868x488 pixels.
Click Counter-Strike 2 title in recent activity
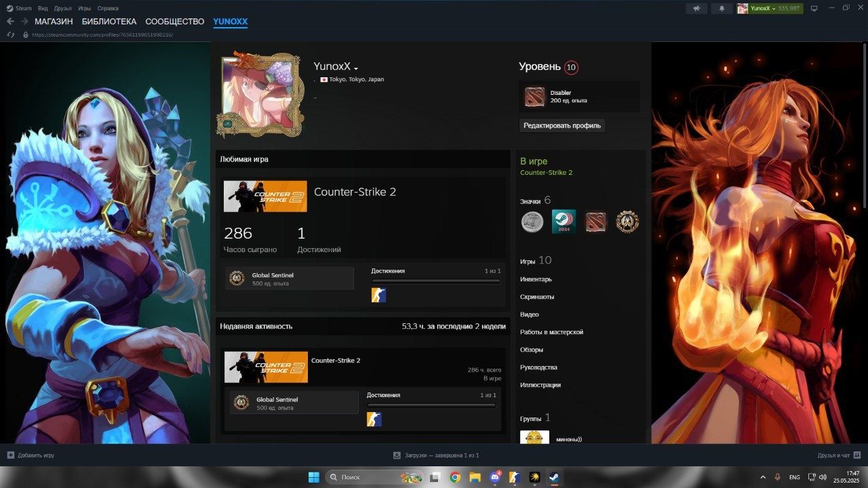pyautogui.click(x=336, y=361)
